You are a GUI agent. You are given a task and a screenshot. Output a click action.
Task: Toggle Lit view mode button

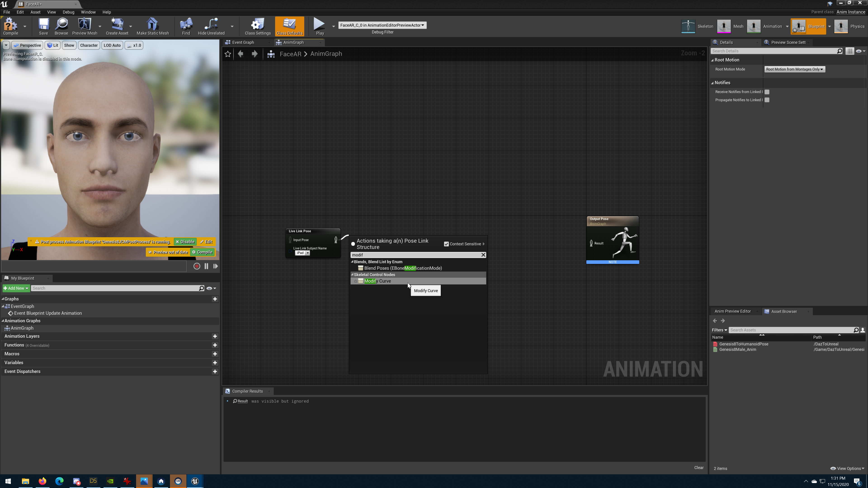53,45
